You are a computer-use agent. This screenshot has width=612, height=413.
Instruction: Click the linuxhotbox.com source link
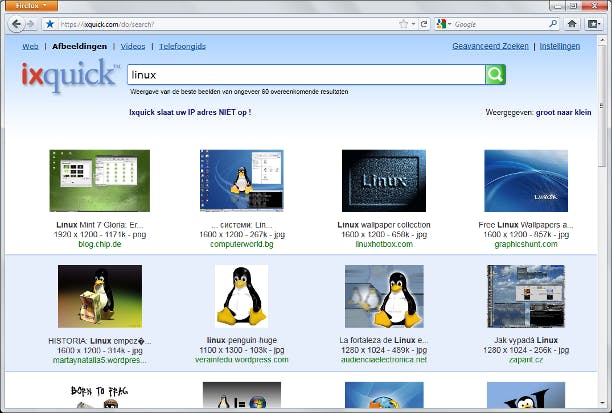pyautogui.click(x=384, y=244)
